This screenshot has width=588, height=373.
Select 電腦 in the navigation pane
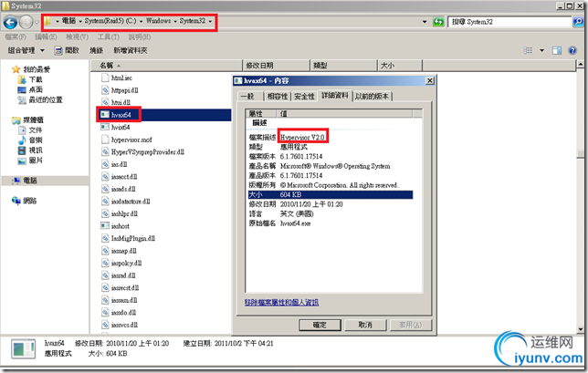click(25, 181)
